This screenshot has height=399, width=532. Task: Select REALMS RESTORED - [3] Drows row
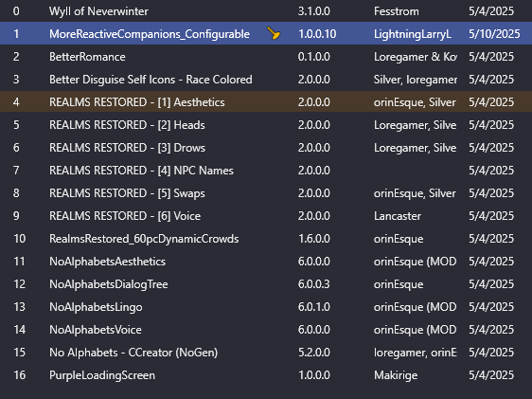[x=266, y=148]
